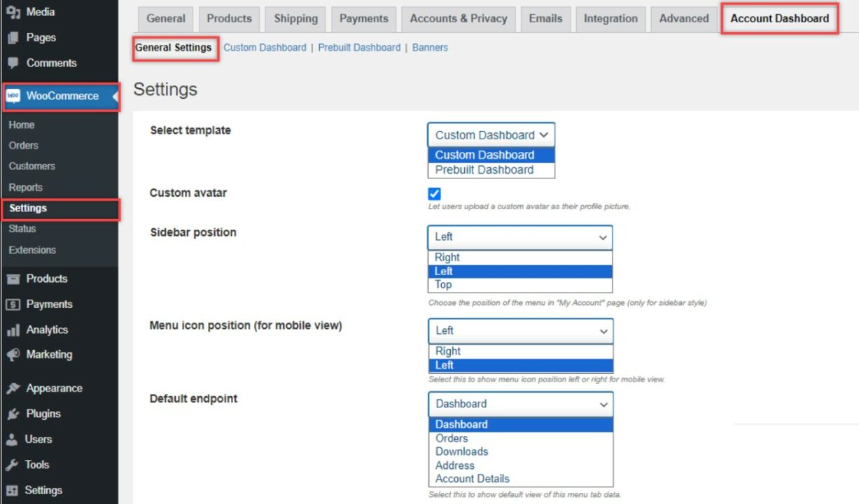
Task: Uncheck the Custom avatar checkbox
Action: [x=434, y=194]
